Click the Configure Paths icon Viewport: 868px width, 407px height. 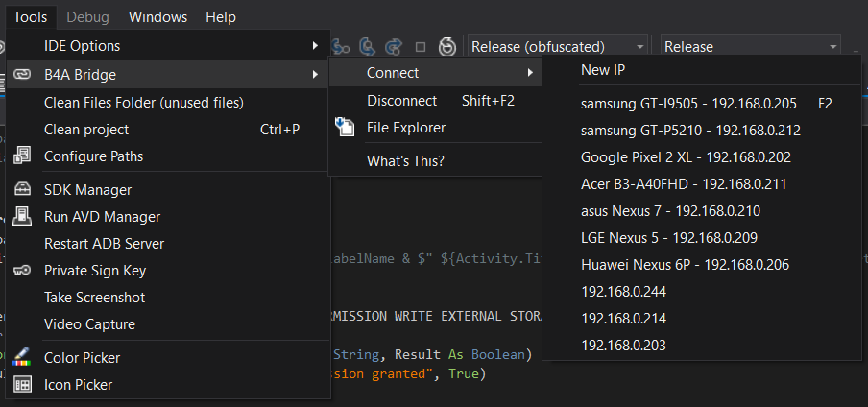23,156
